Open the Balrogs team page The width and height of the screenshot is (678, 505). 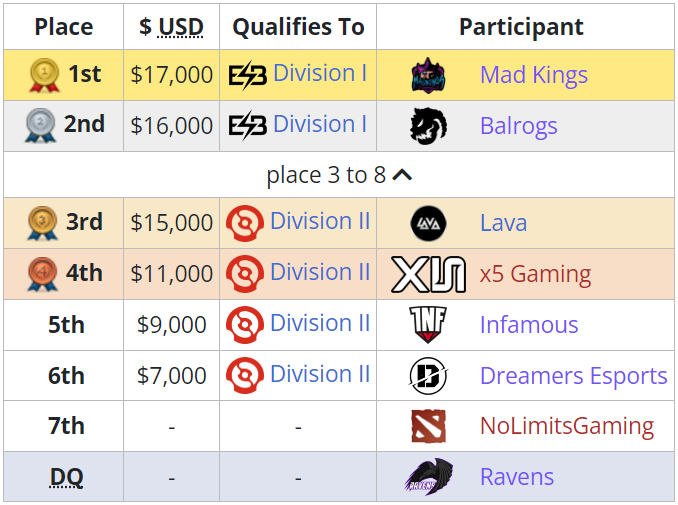[518, 126]
